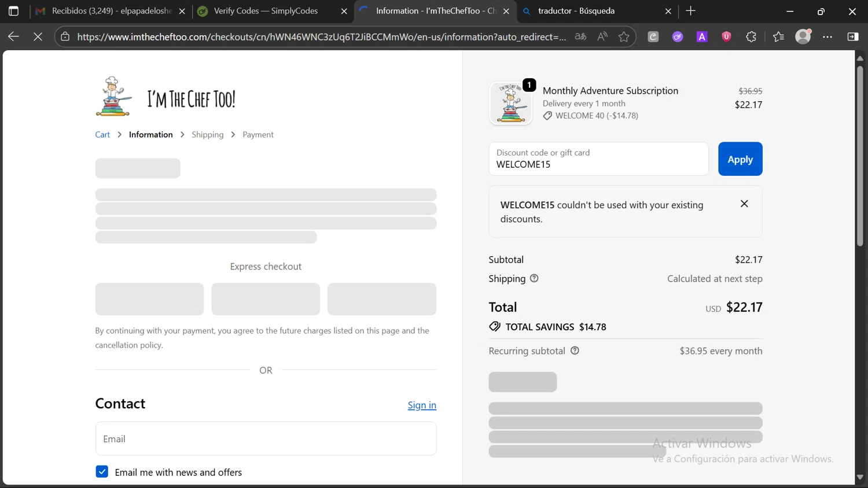
Task: Select the Information breadcrumb step
Action: pyautogui.click(x=150, y=134)
